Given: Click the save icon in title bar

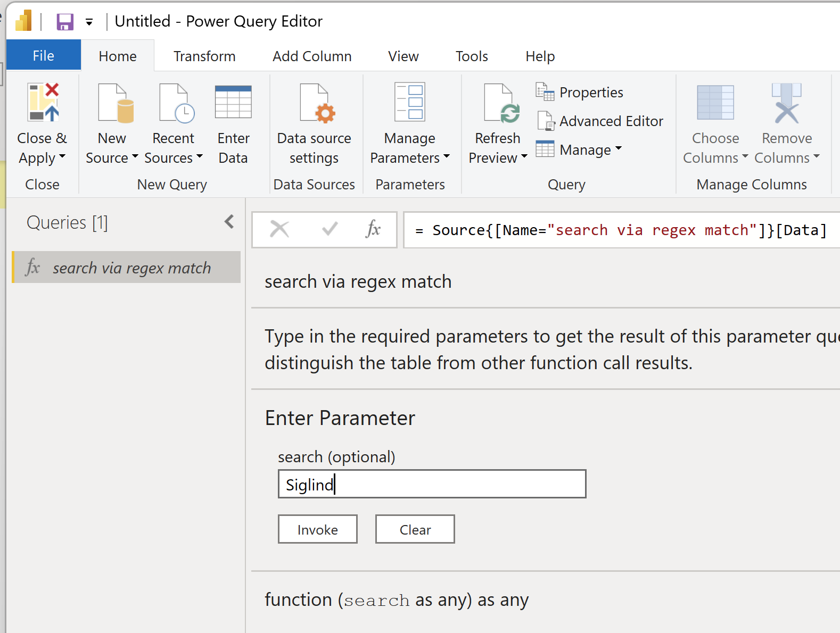Looking at the screenshot, I should (x=65, y=22).
